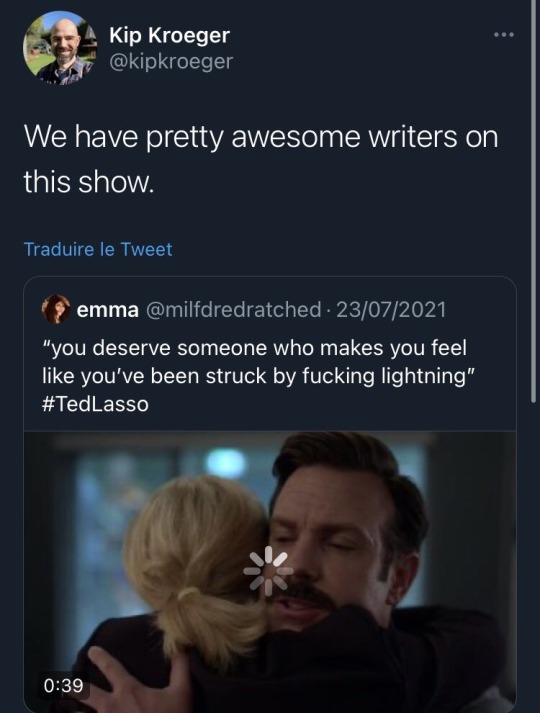Open the @kipkroeger handle

coord(171,61)
